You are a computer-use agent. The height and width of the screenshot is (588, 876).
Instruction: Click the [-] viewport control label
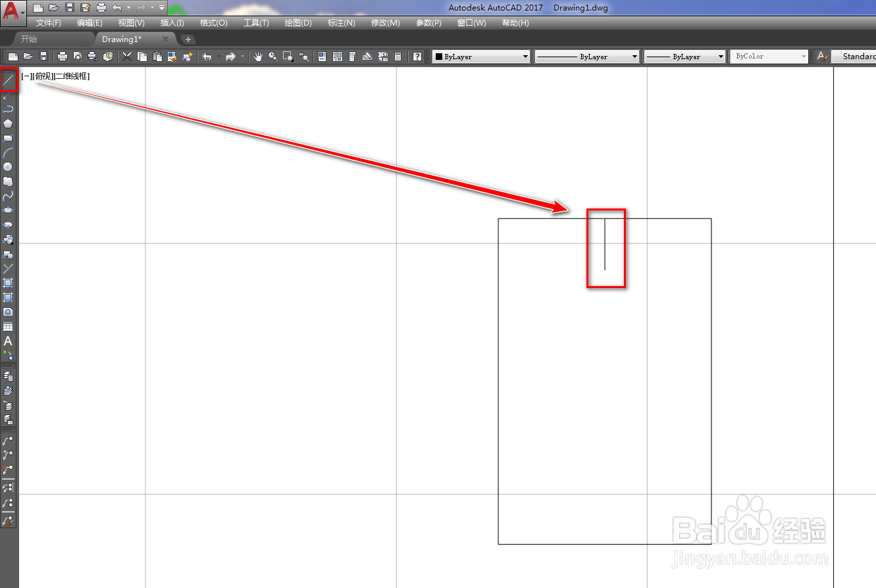click(x=26, y=76)
